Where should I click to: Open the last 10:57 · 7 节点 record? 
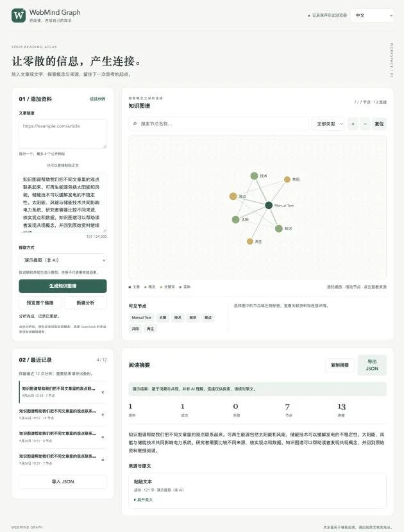coord(59,460)
